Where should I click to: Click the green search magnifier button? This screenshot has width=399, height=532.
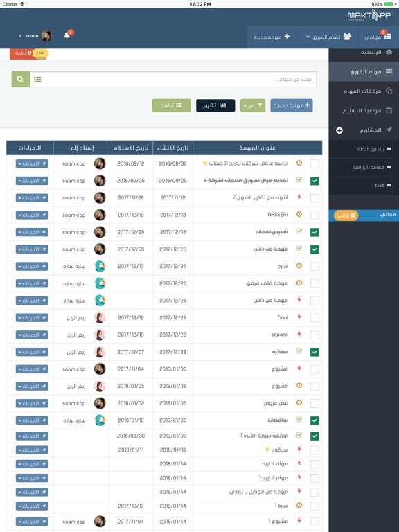[x=20, y=79]
